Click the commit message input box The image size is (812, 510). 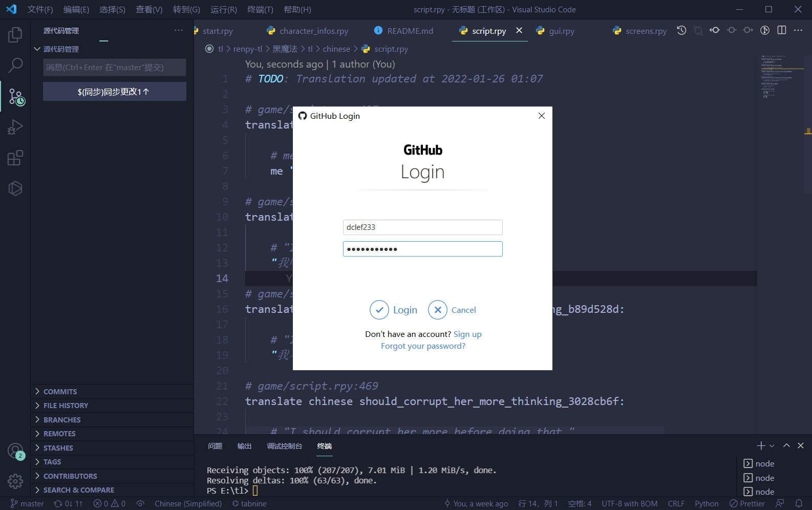coord(115,68)
